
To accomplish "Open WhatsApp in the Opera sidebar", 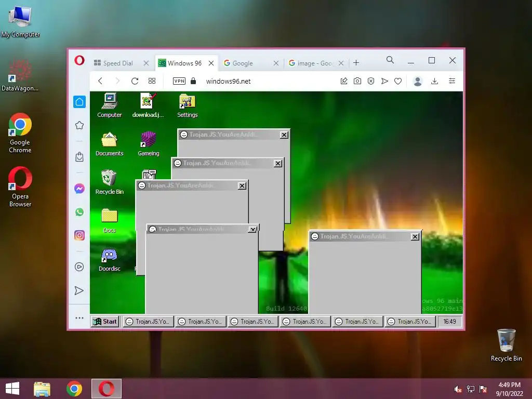I will click(79, 212).
